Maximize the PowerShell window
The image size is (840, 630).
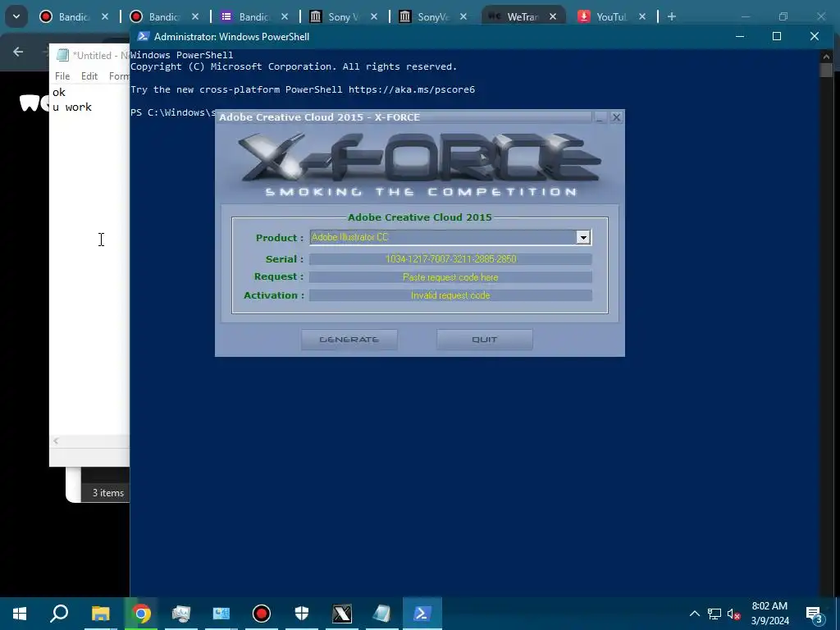(x=777, y=36)
